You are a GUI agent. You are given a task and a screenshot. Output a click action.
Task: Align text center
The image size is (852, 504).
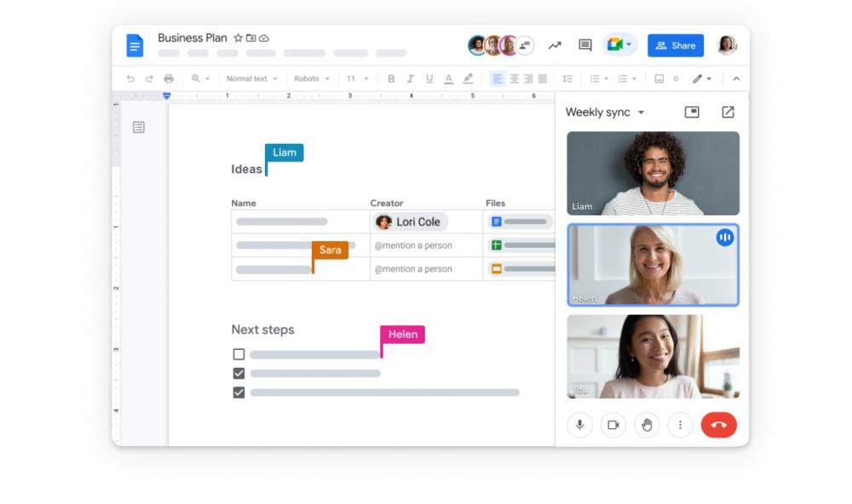(x=514, y=78)
